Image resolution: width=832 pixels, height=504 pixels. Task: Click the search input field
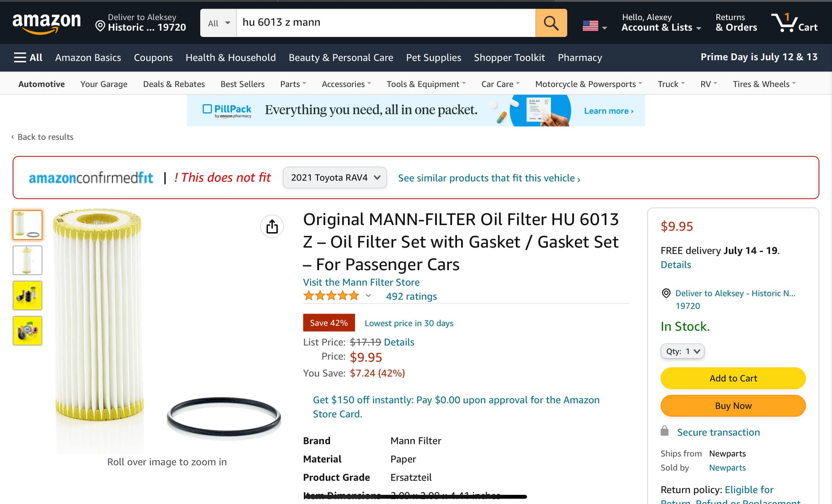pos(386,23)
